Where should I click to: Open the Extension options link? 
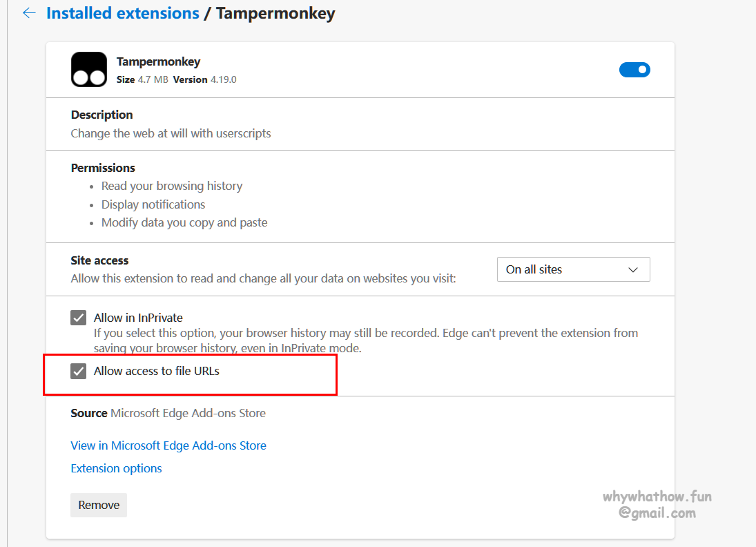[x=116, y=468]
